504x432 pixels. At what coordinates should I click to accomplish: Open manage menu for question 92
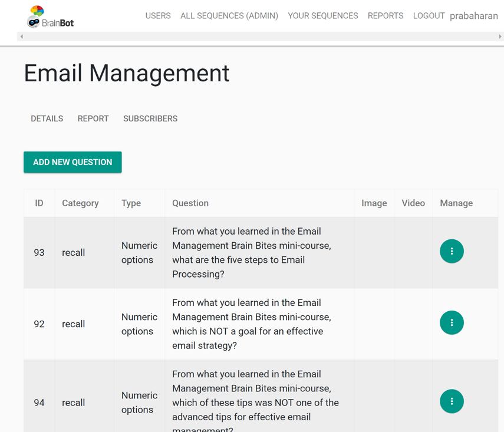tap(452, 323)
